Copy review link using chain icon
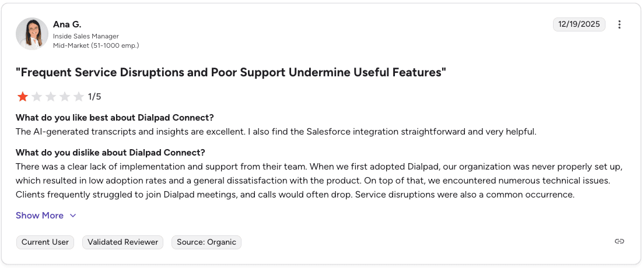This screenshot has width=644, height=268. tap(619, 241)
